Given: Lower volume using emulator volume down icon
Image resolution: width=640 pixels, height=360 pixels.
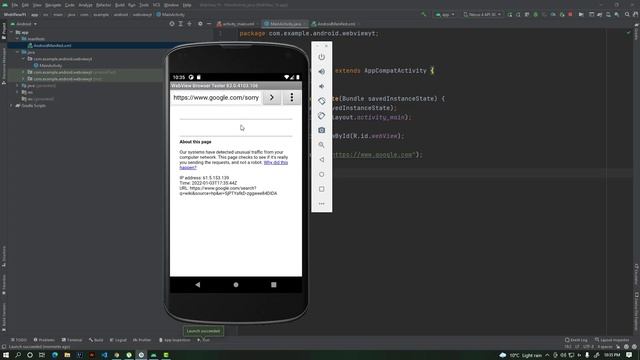Looking at the screenshot, I should (322, 86).
